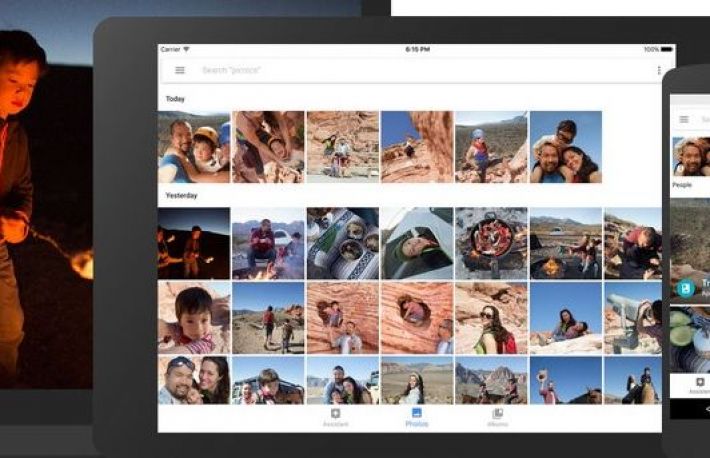Open the coin-operated binoculars photo
The width and height of the screenshot is (710, 458).
click(x=632, y=317)
